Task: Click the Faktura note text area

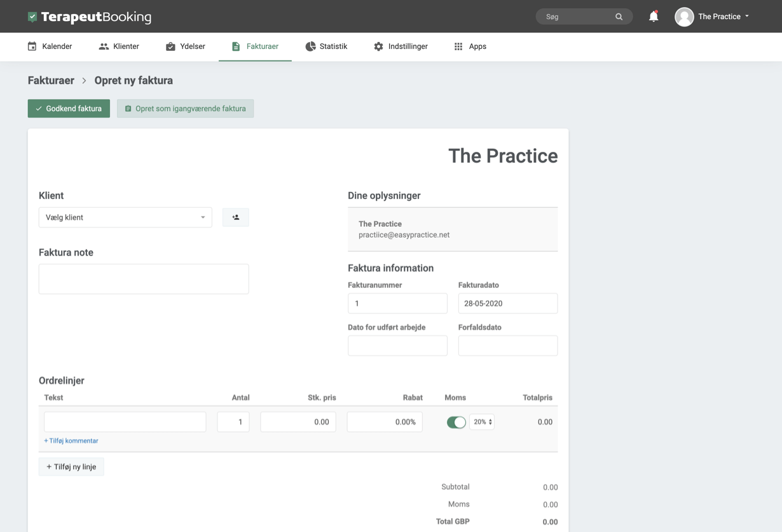Action: point(144,279)
